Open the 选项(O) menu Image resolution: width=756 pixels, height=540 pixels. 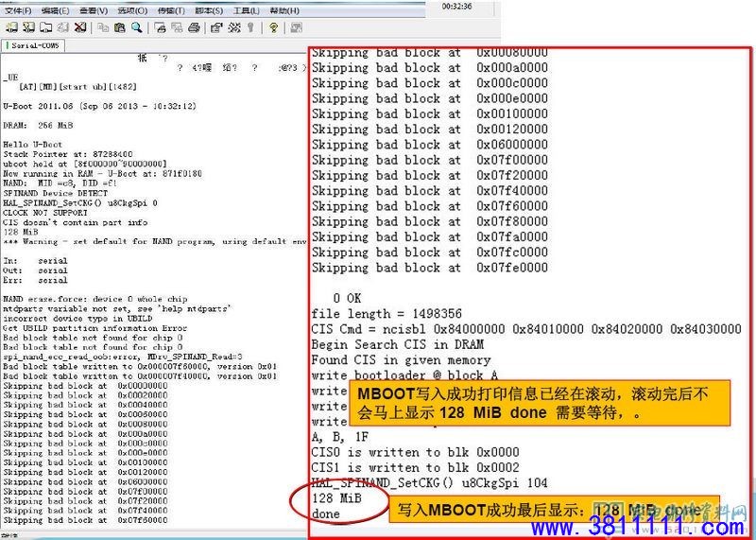[x=132, y=10]
